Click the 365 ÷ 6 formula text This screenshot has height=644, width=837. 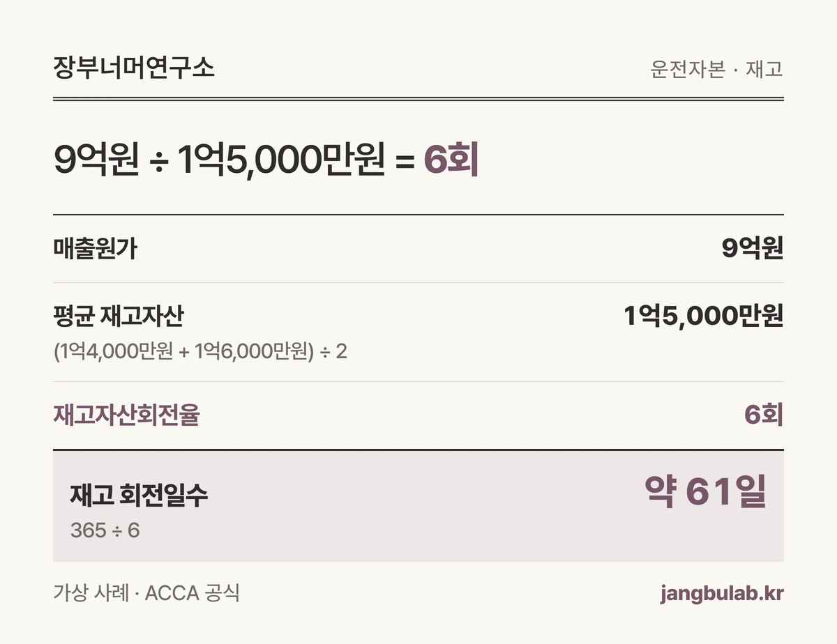click(105, 531)
